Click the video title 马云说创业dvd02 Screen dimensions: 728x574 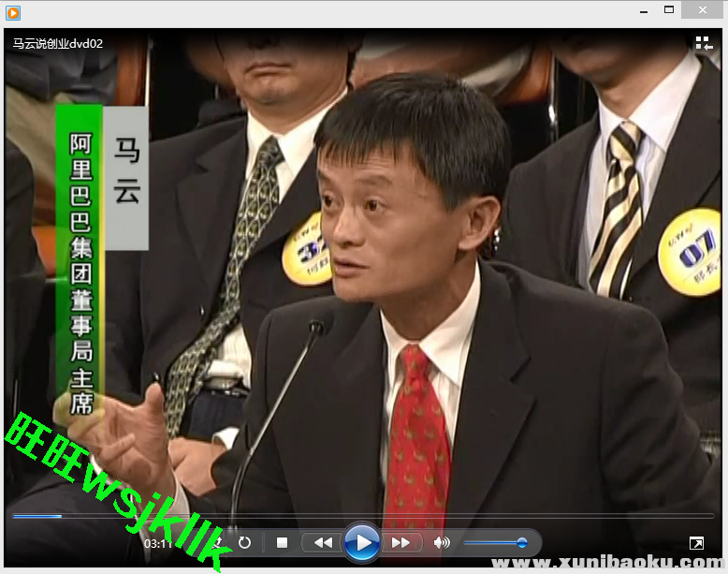pyautogui.click(x=58, y=43)
